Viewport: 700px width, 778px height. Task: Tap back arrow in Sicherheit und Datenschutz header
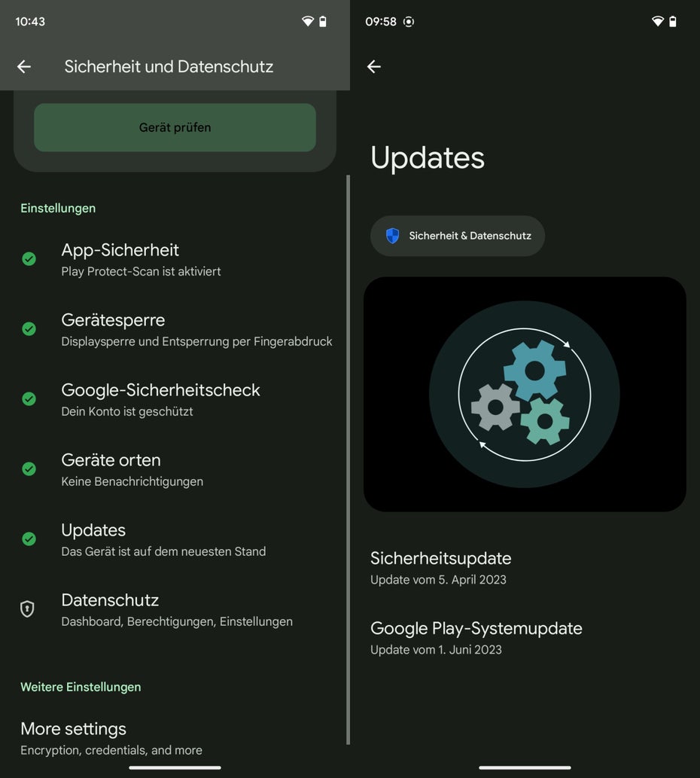click(24, 66)
